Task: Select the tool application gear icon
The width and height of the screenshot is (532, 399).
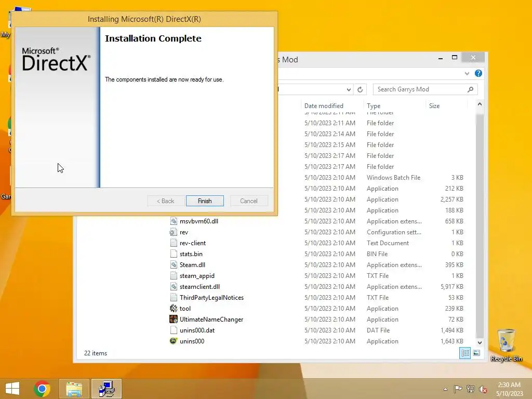Action: (174, 309)
